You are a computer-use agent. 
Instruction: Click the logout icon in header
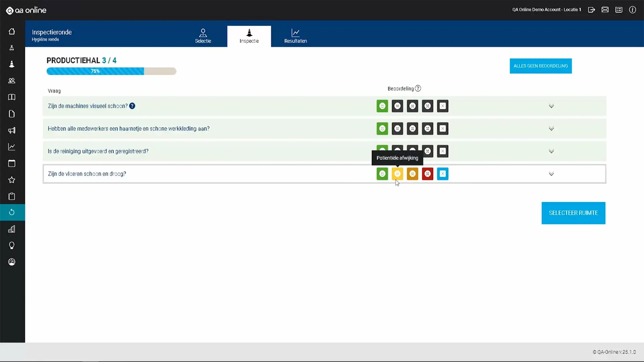[592, 10]
